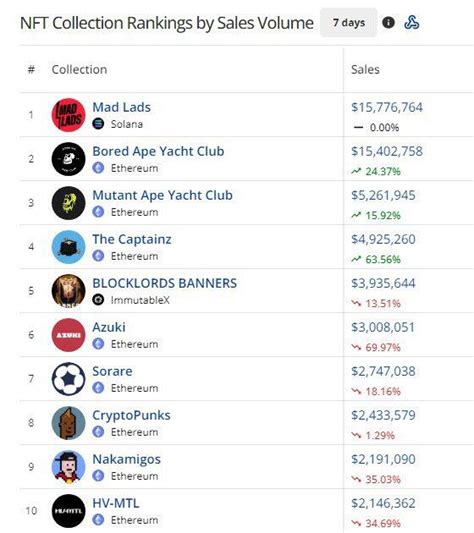Open the BLOCKLORDS BANNERS collection link
This screenshot has width=474, height=533.
click(x=165, y=283)
